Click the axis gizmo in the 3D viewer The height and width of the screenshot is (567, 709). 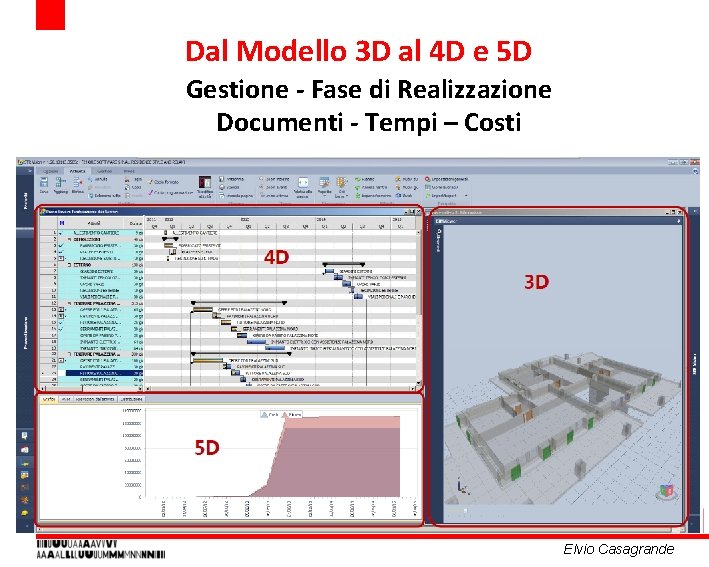click(461, 486)
